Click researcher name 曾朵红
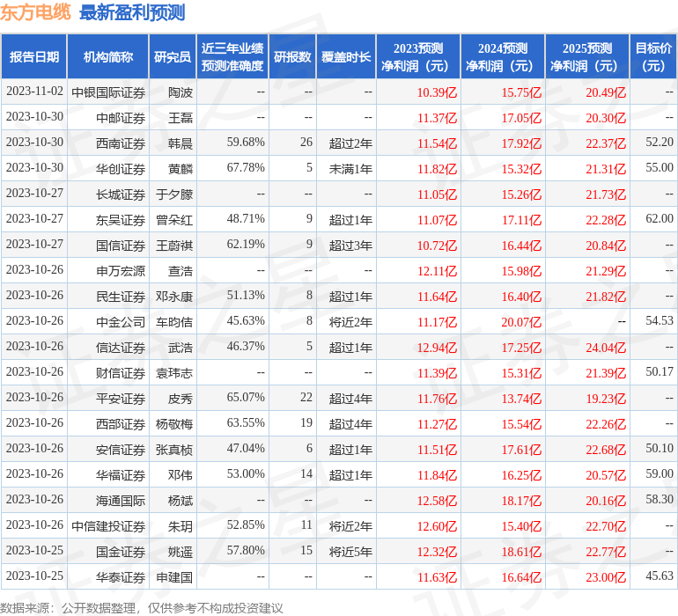Image resolution: width=678 pixels, height=616 pixels. (x=174, y=220)
